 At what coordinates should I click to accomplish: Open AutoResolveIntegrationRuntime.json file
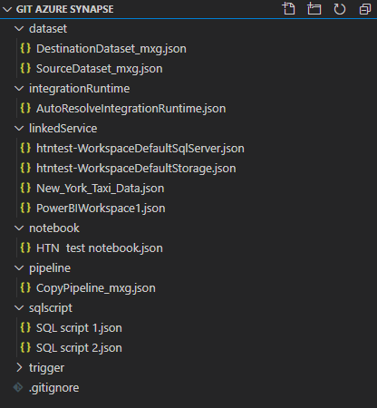[131, 109]
